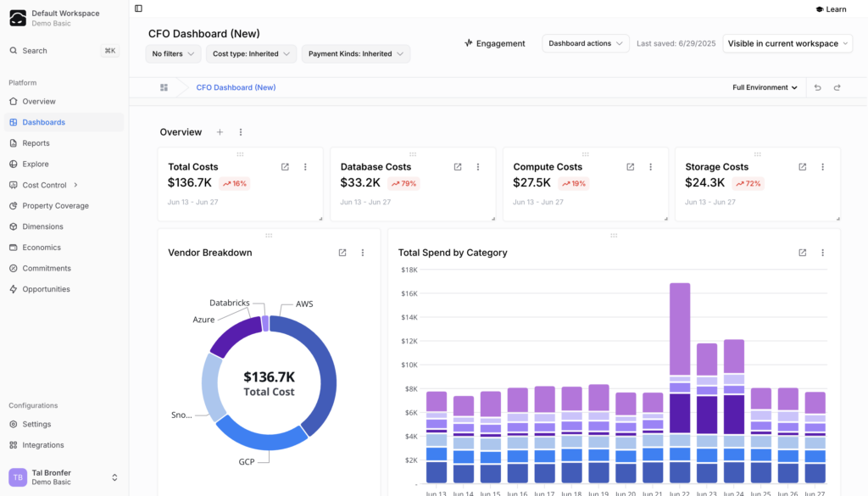Open Compute Costs card options menu
This screenshot has height=496, width=868.
click(650, 167)
